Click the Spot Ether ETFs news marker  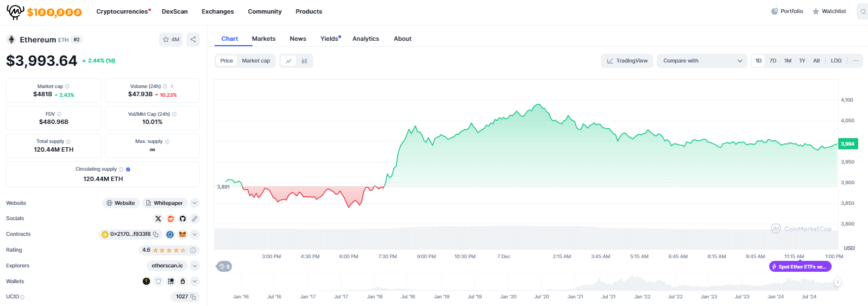(800, 267)
